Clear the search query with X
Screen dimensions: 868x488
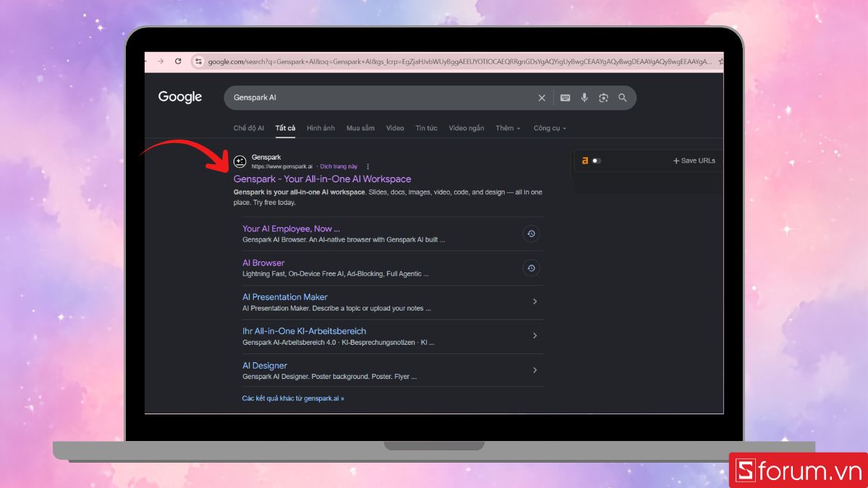point(542,98)
